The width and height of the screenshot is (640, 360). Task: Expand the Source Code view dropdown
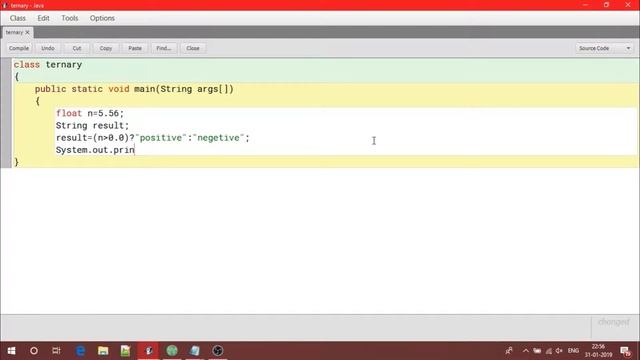(604, 48)
